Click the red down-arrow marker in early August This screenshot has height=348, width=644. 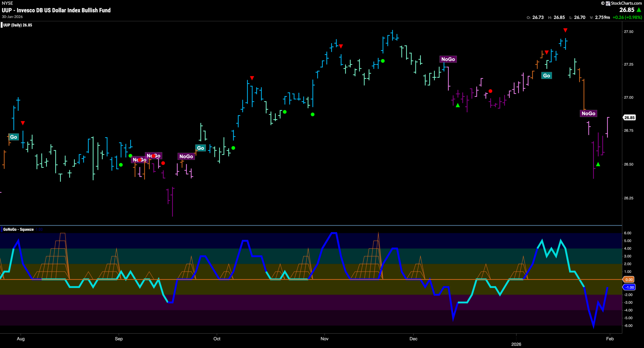[23, 123]
